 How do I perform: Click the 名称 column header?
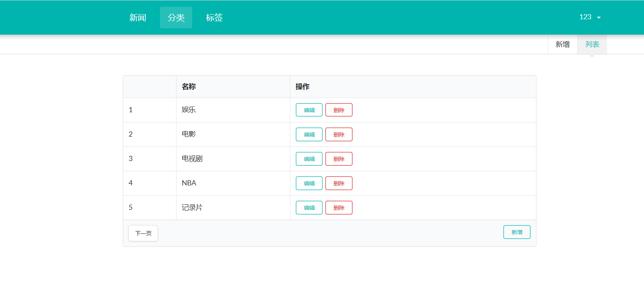click(x=233, y=87)
